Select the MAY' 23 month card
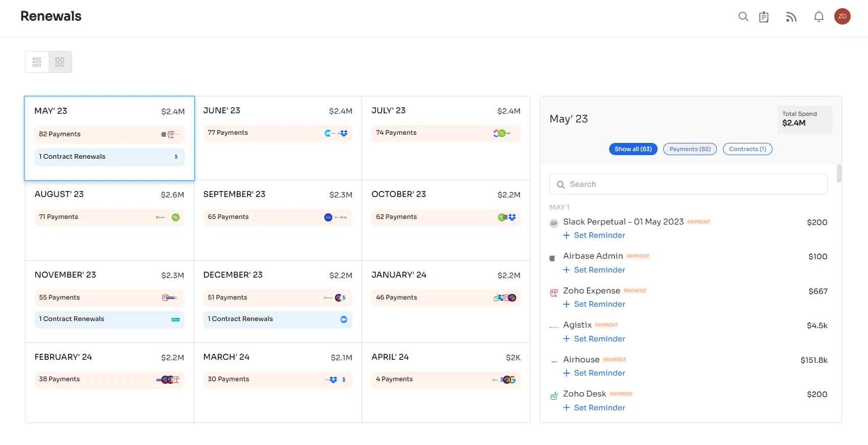The height and width of the screenshot is (445, 868). (x=109, y=138)
